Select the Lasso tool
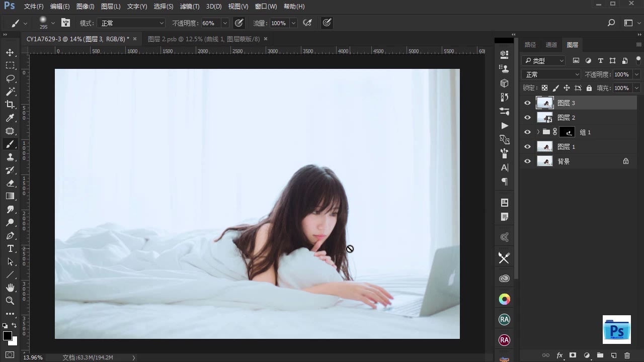644x362 pixels. (x=10, y=78)
